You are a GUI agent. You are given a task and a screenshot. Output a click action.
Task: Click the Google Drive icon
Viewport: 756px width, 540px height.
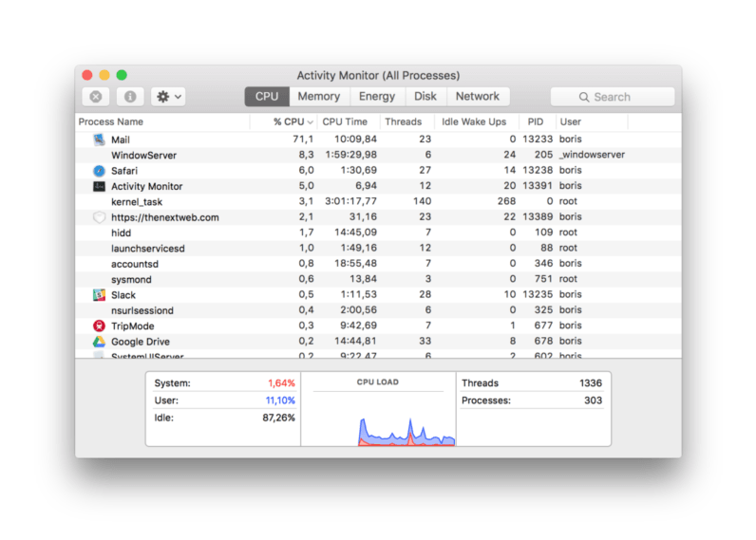coord(100,342)
